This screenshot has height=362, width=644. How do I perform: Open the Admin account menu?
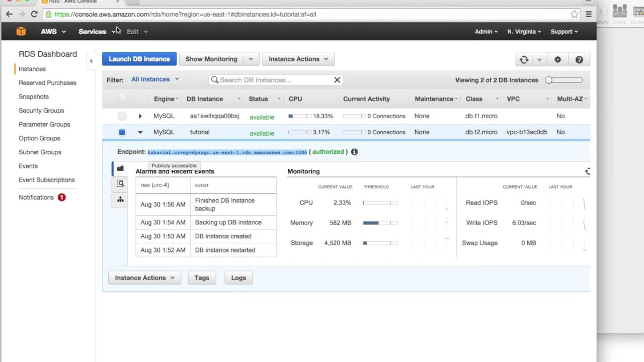(486, 32)
